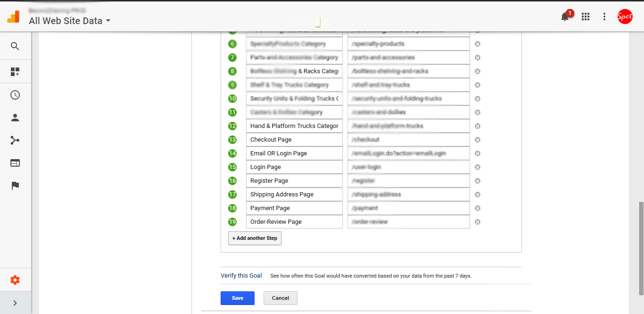Click the Verify this Goal link
Image resolution: width=644 pixels, height=314 pixels.
(x=241, y=276)
